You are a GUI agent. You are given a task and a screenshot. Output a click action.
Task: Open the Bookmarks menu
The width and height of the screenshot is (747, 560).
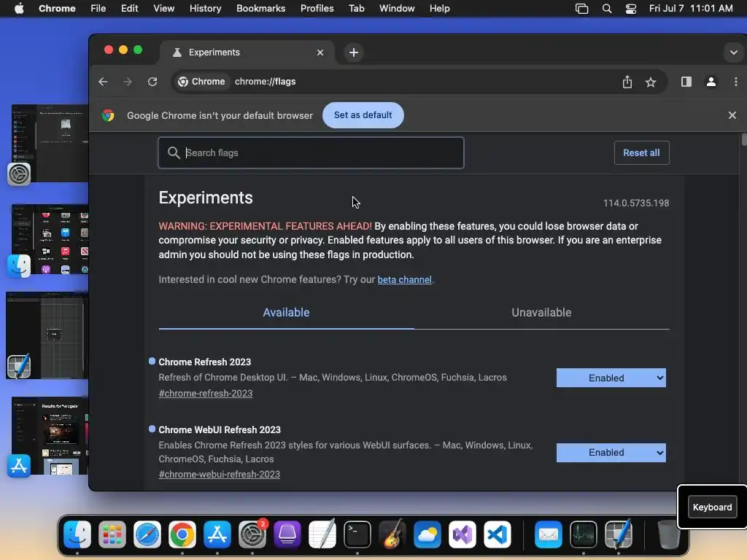click(260, 9)
